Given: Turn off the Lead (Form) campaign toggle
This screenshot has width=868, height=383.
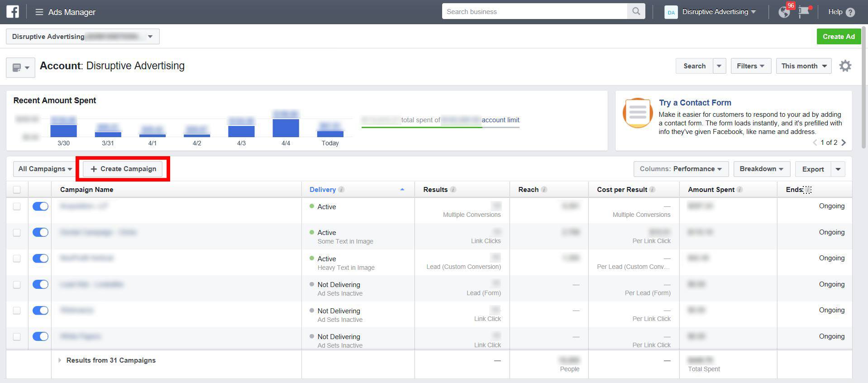Looking at the screenshot, I should click(40, 284).
